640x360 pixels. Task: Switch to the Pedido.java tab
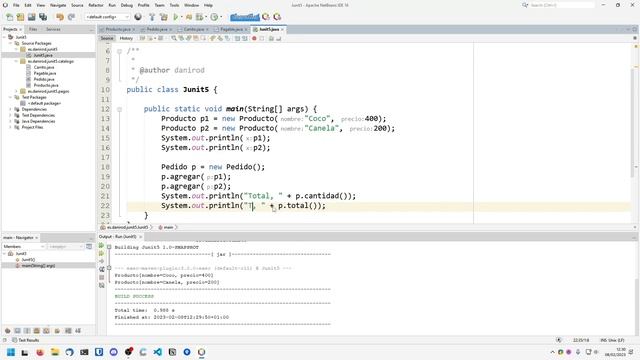pos(157,29)
